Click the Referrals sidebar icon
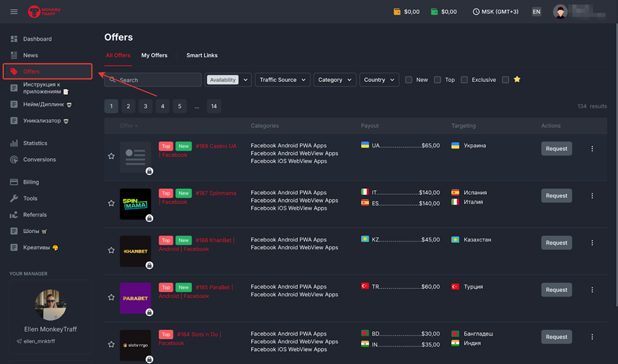618x364 pixels. coord(14,215)
